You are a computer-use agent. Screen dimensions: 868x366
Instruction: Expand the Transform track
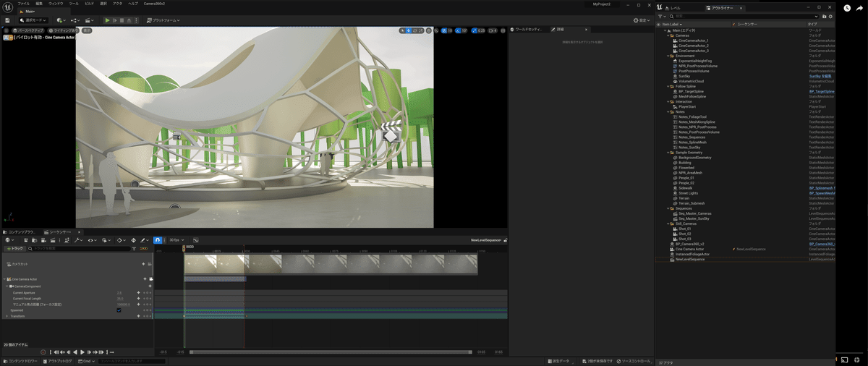(x=7, y=316)
